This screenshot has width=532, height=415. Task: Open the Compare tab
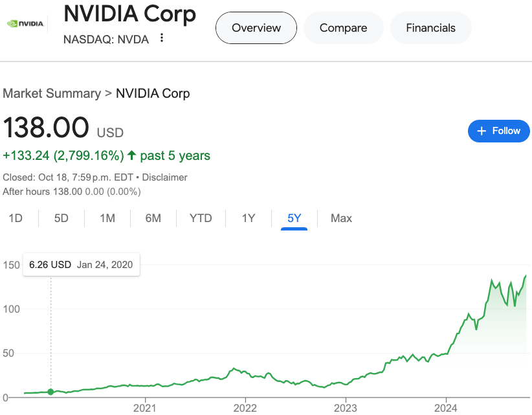pyautogui.click(x=343, y=28)
